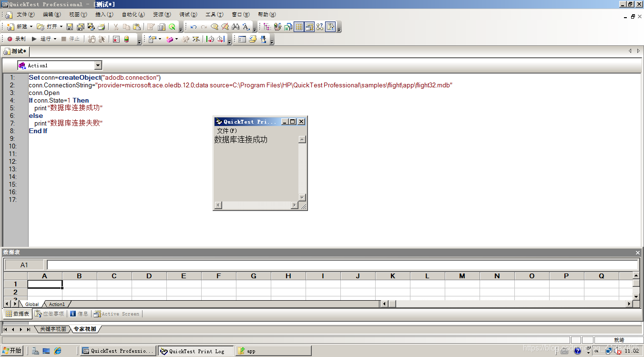Click the 运行 run button

coord(41,39)
